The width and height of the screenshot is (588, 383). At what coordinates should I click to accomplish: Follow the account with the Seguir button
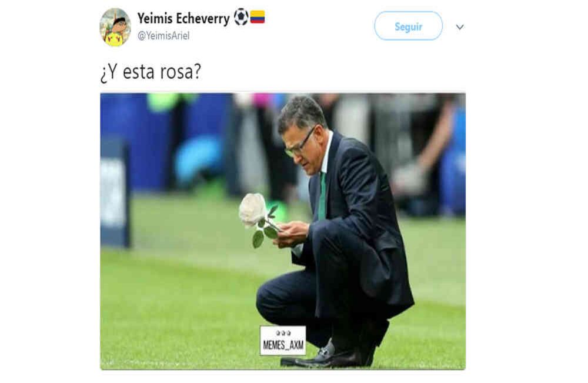click(409, 26)
